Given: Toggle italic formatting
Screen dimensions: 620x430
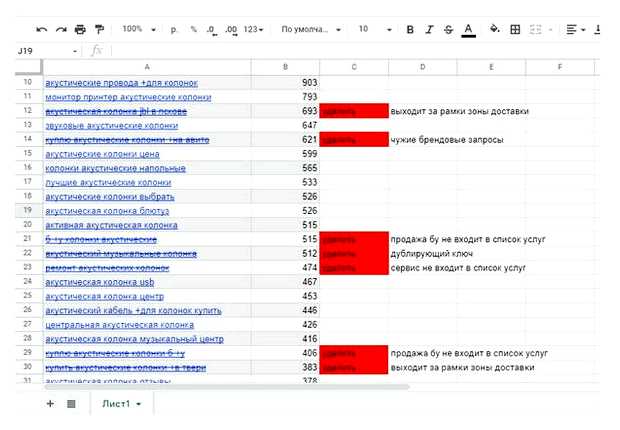Looking at the screenshot, I should pyautogui.click(x=428, y=30).
